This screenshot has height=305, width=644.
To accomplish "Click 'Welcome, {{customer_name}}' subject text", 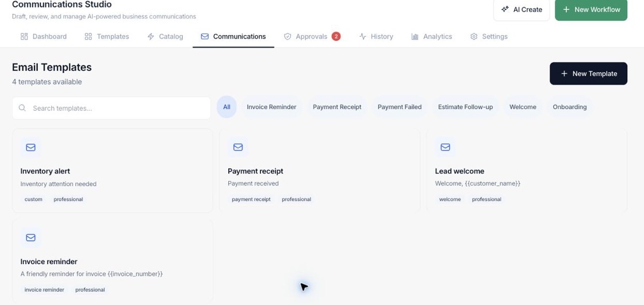I will [x=478, y=183].
